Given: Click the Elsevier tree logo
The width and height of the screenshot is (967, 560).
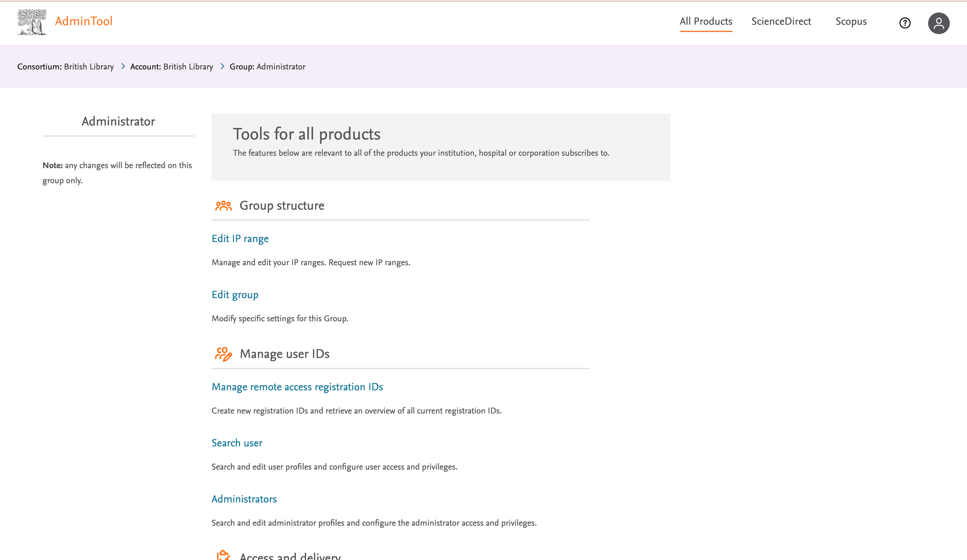Looking at the screenshot, I should pyautogui.click(x=31, y=22).
